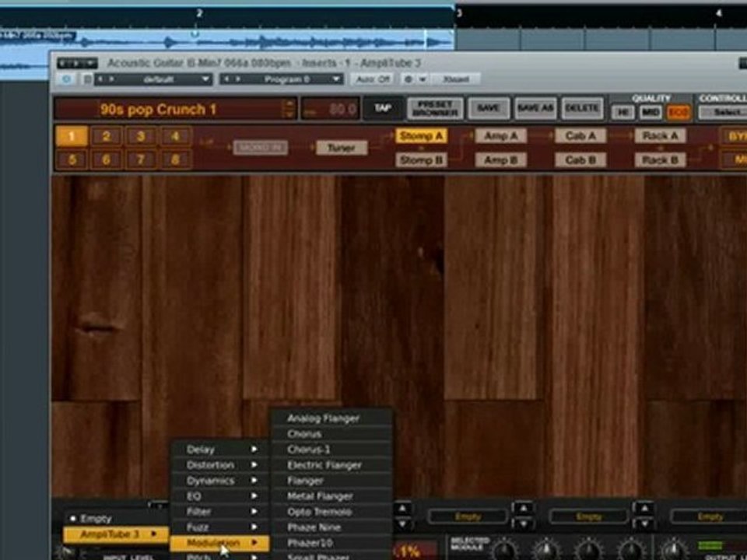Select preset slot 2
Screen dimensions: 747x560
(107, 137)
